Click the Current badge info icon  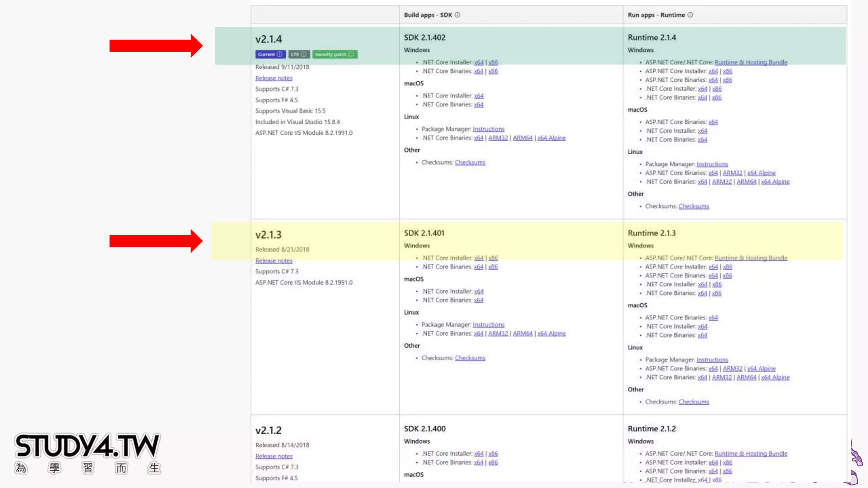(280, 54)
